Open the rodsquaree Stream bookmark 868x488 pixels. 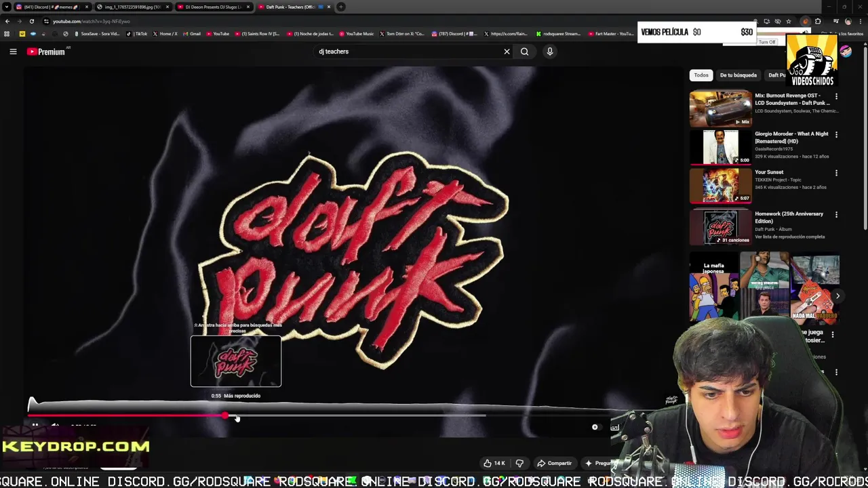(x=558, y=34)
